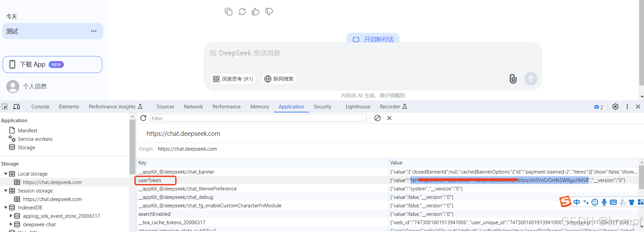The width and height of the screenshot is (644, 232).
Task: Open Manifest in Application sidebar
Action: (x=28, y=131)
